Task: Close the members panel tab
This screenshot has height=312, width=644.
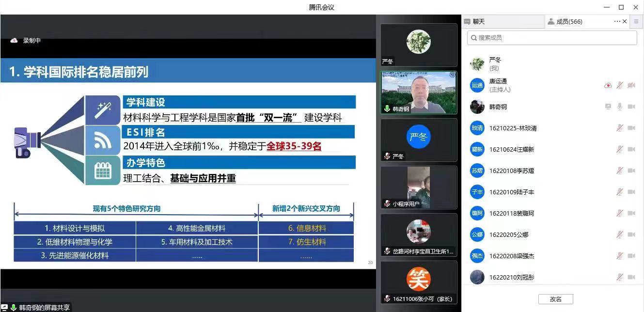Action: coord(625,21)
